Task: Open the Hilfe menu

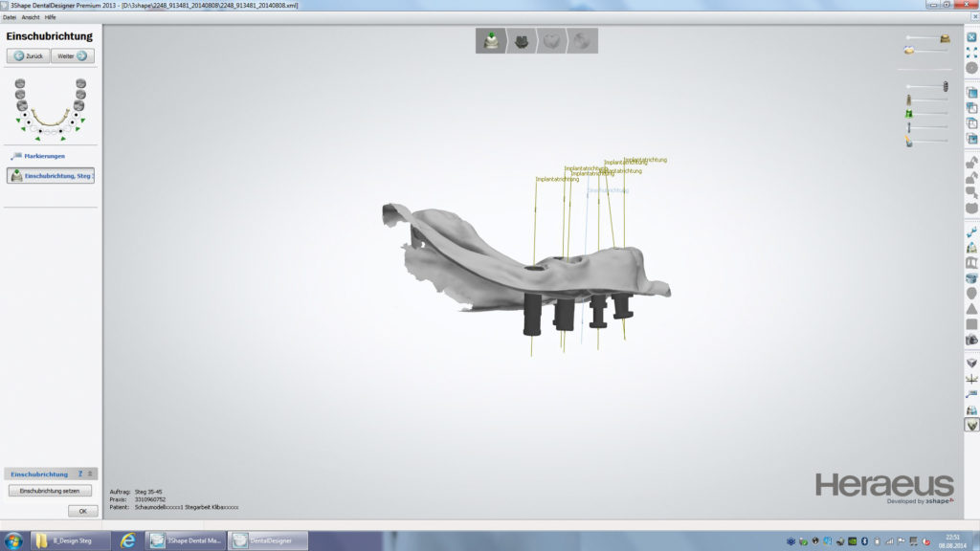Action: click(x=51, y=17)
